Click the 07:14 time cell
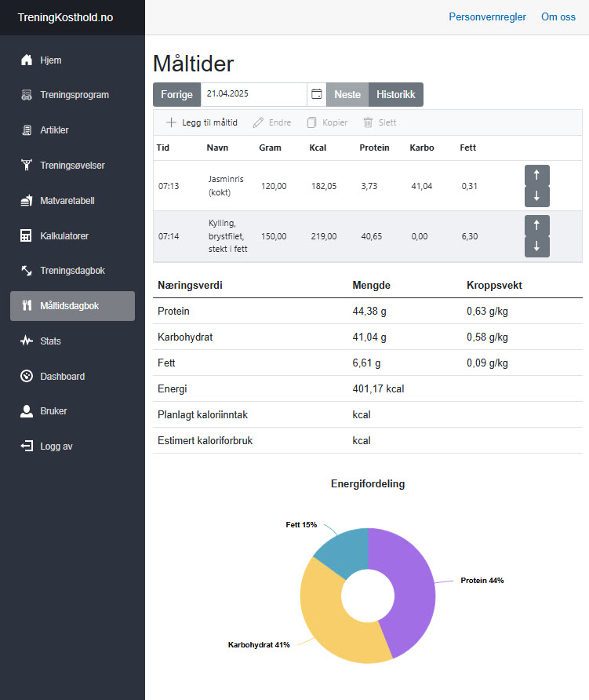Screen dimensions: 589x700 [169, 236]
